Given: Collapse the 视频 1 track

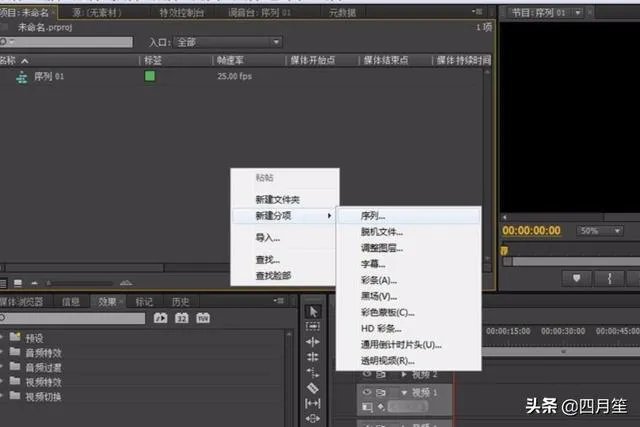Looking at the screenshot, I should pyautogui.click(x=404, y=393).
